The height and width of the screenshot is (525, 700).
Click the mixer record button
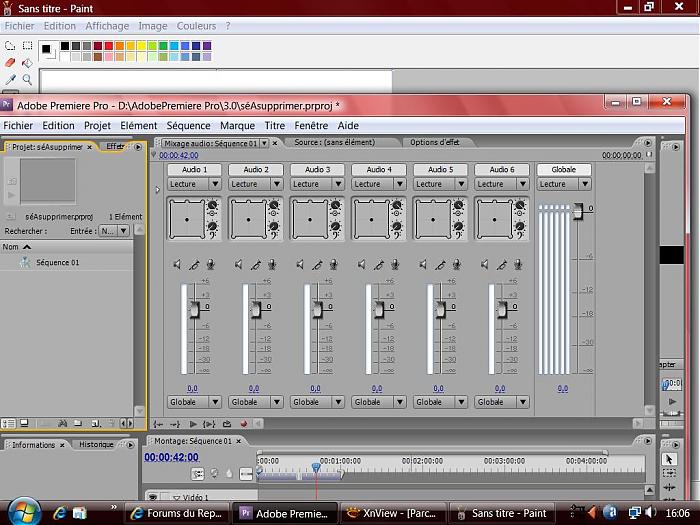(244, 424)
